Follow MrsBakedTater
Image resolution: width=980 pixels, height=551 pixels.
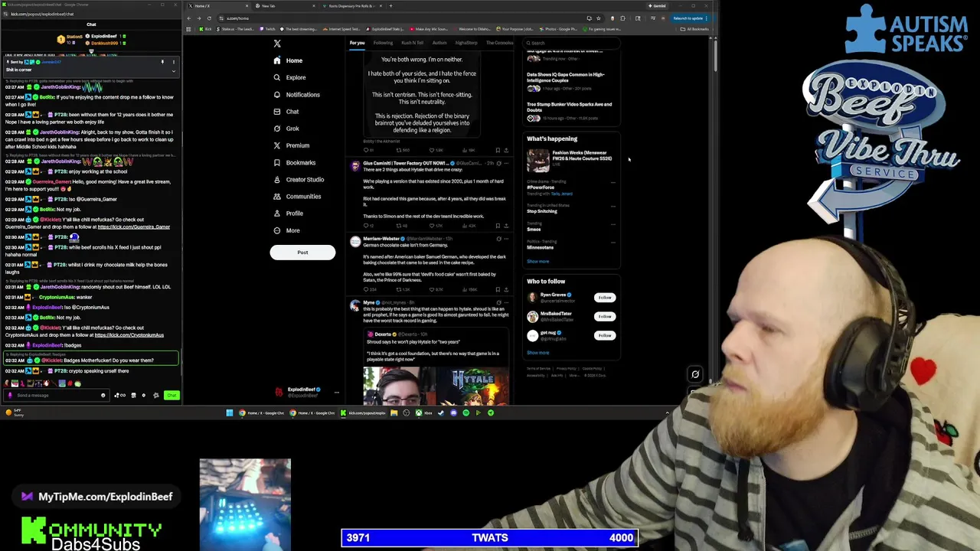point(605,316)
